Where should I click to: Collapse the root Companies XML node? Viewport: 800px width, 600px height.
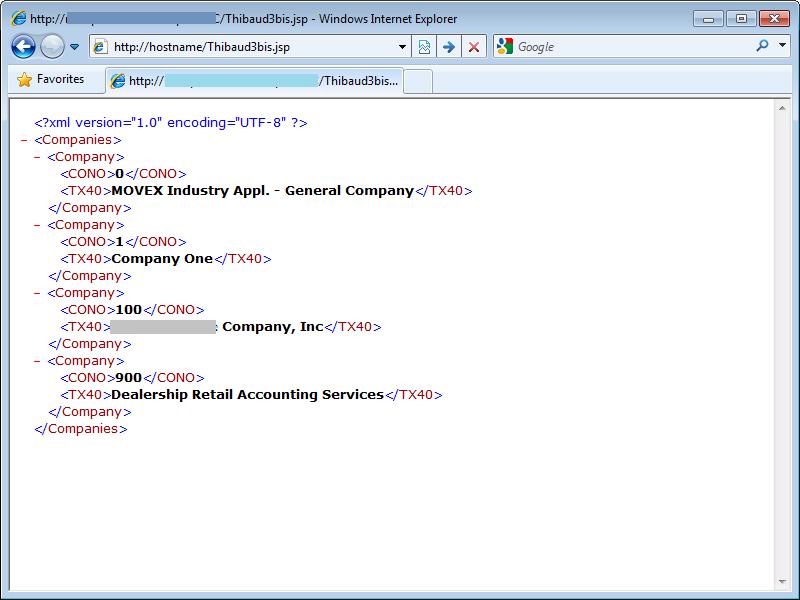tap(24, 141)
